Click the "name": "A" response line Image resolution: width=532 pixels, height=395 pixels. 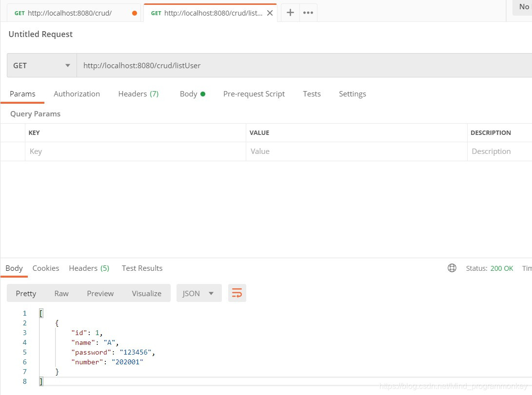coord(95,342)
